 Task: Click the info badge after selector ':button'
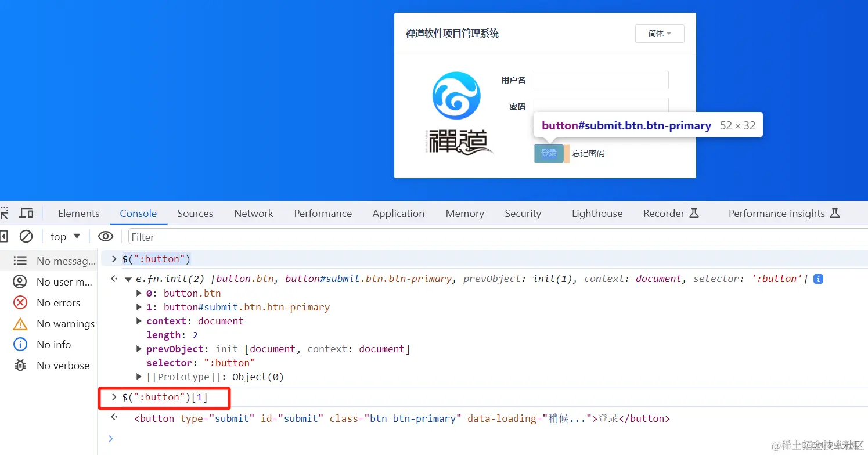[x=818, y=279]
